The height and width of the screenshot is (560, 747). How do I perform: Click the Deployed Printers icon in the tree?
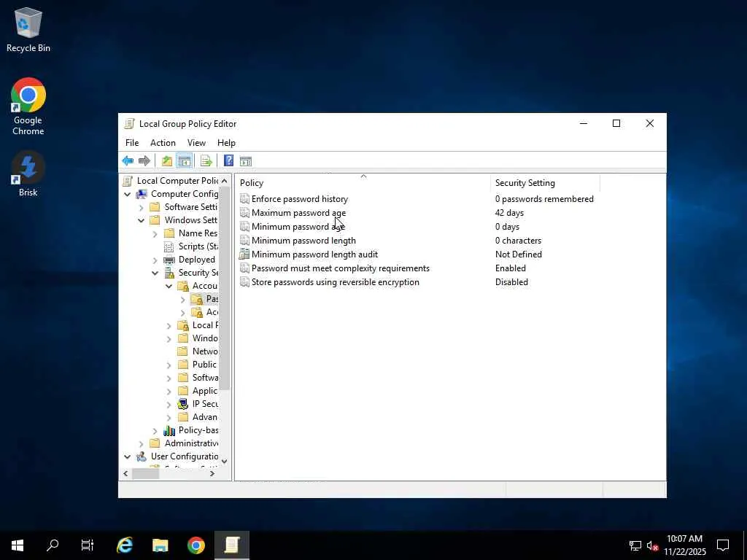pos(169,260)
